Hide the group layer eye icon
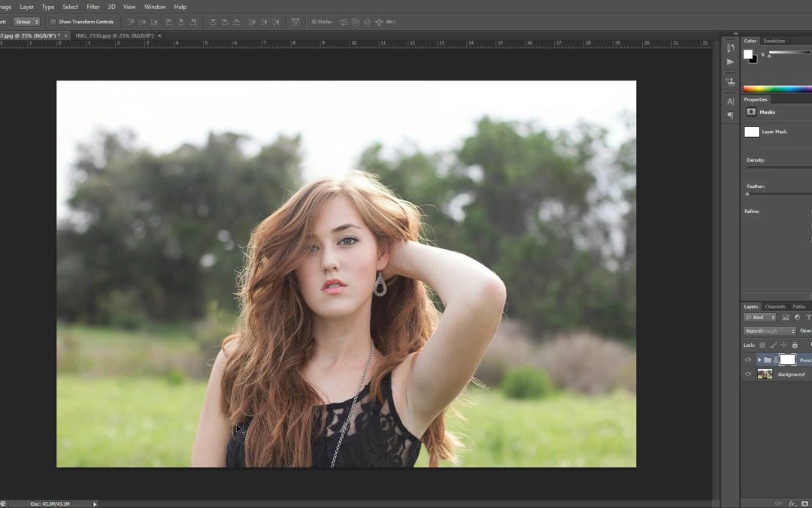The height and width of the screenshot is (508, 812). [x=748, y=360]
